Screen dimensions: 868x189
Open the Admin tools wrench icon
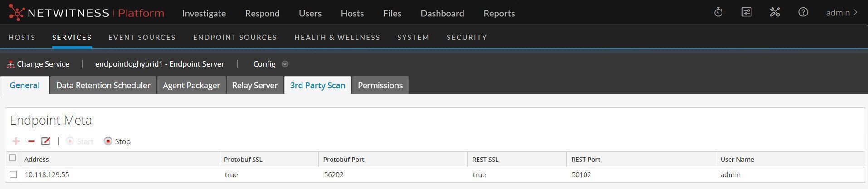coord(775,13)
